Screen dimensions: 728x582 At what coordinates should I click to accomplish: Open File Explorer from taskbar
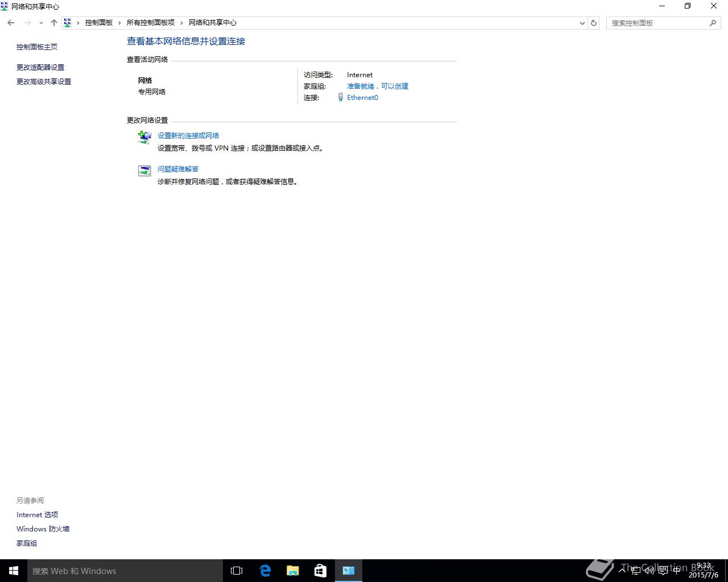click(x=293, y=571)
